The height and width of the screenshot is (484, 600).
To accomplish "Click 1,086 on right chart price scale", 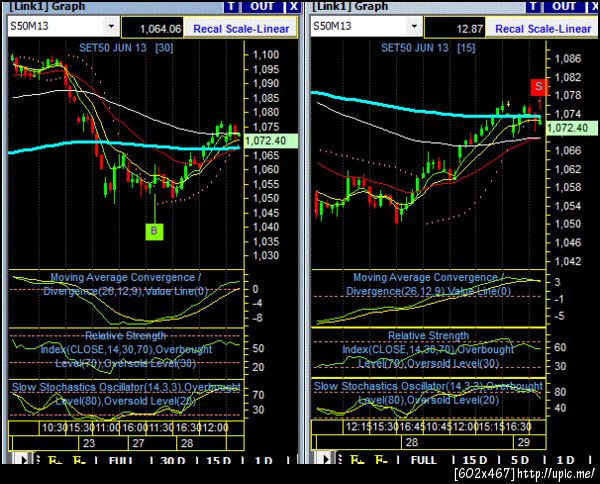I will [x=568, y=59].
